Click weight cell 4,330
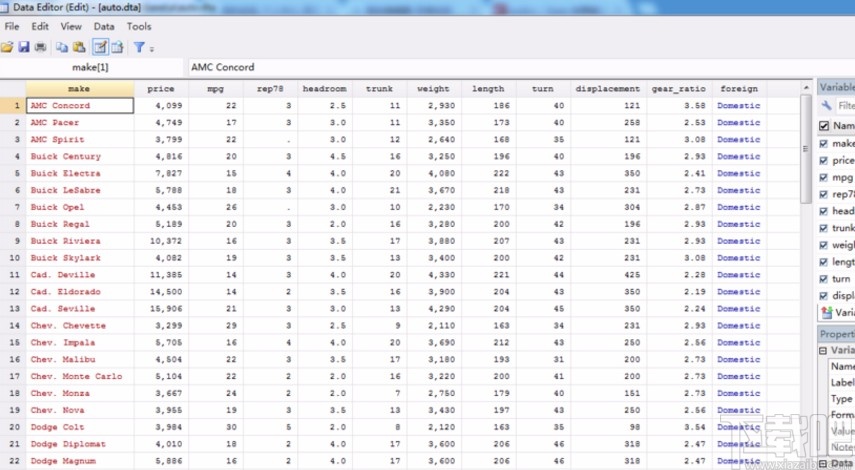 (433, 275)
